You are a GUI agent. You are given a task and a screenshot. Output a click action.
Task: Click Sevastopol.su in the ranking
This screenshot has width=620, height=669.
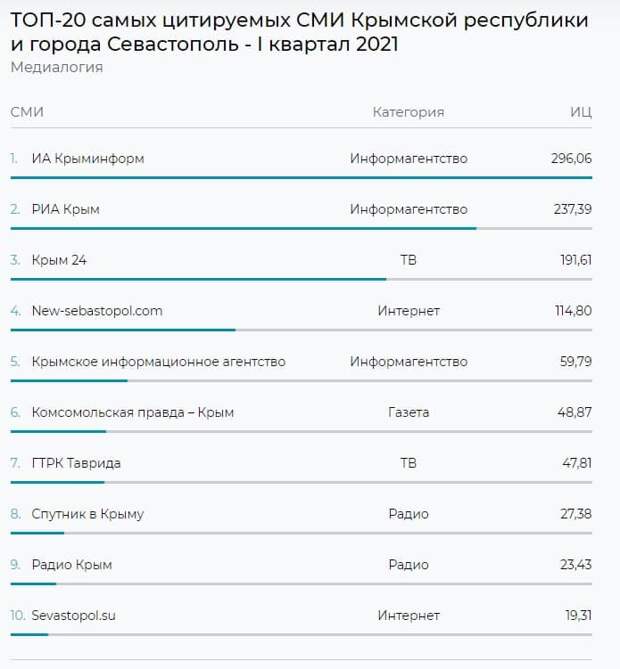73,615
